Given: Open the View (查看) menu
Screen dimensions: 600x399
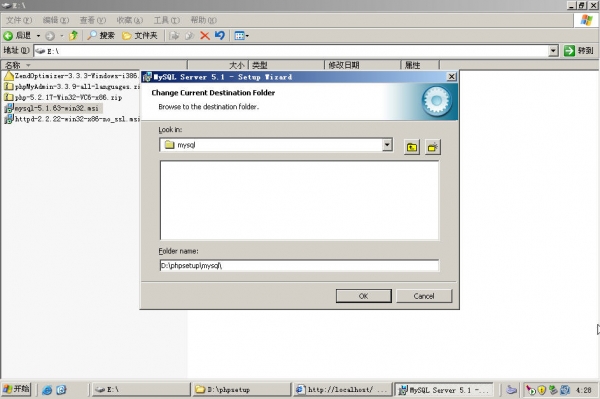Looking at the screenshot, I should [x=93, y=20].
